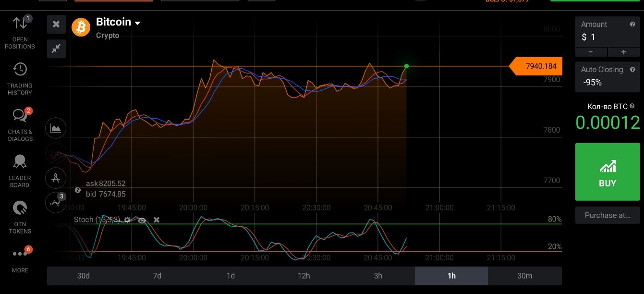Click the orange 7940.184 price label
The width and height of the screenshot is (644, 294).
coord(536,66)
